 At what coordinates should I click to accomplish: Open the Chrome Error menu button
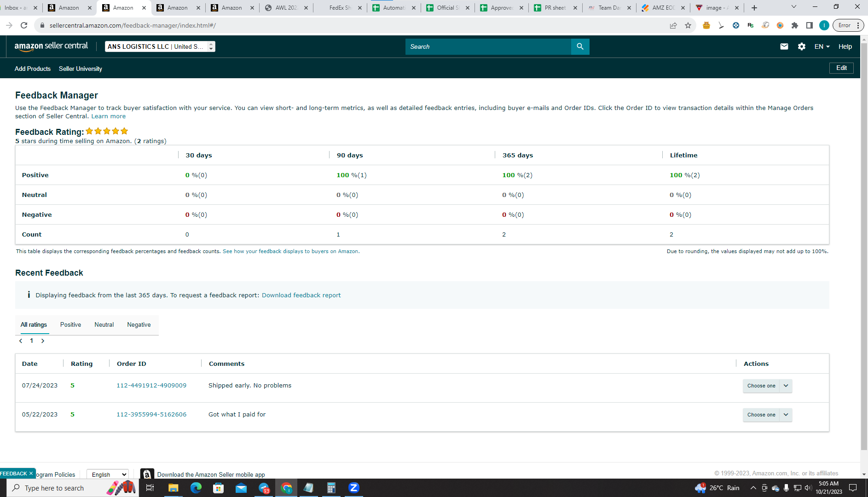[848, 25]
